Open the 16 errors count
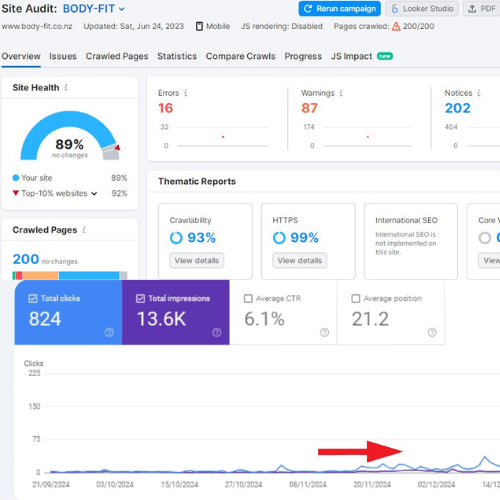500x500 pixels. point(166,108)
